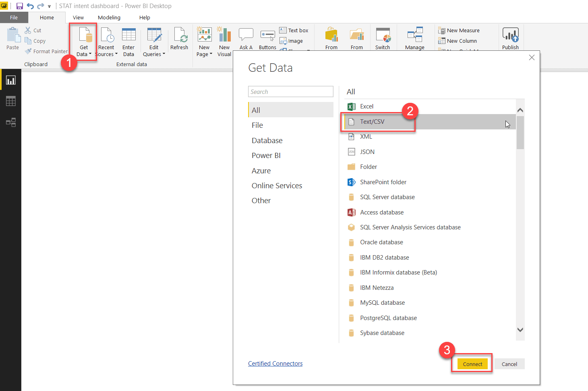Screen dimensions: 588x391
Task: Click the Enter Data icon
Action: click(128, 38)
